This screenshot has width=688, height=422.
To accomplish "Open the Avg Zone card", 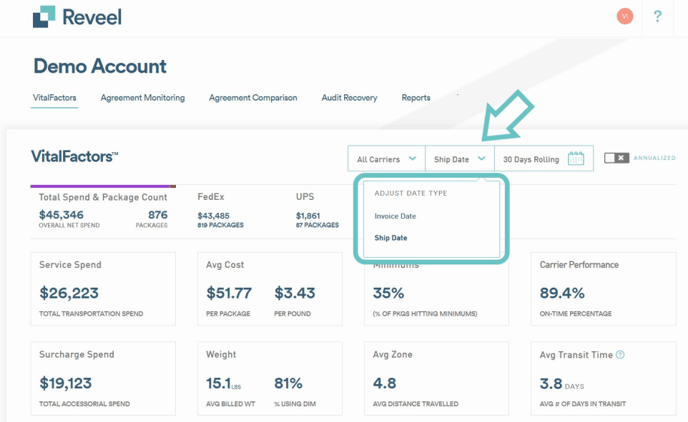I will (x=437, y=379).
